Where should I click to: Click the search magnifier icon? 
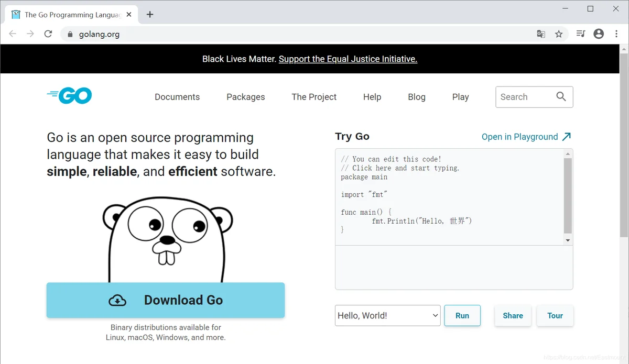pos(561,96)
